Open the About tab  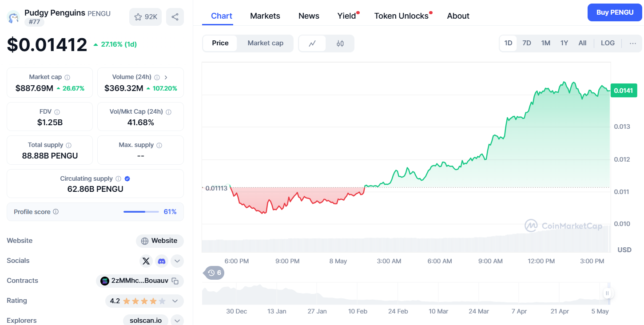[x=458, y=16]
